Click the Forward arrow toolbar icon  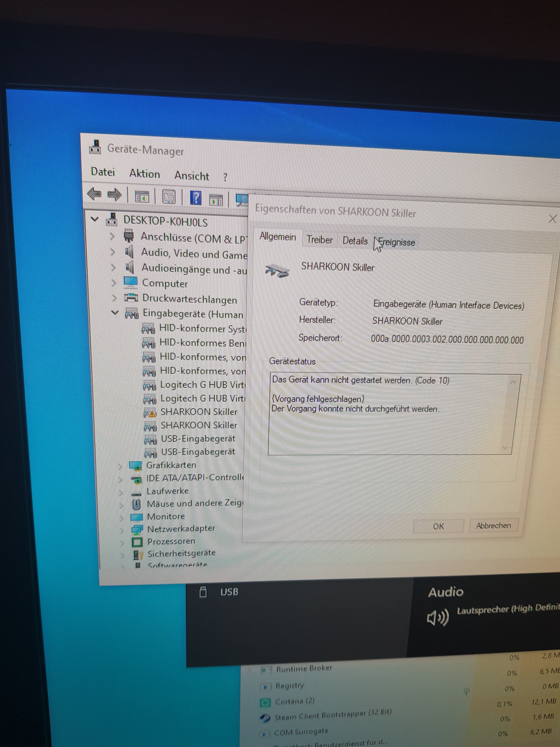pyautogui.click(x=114, y=195)
